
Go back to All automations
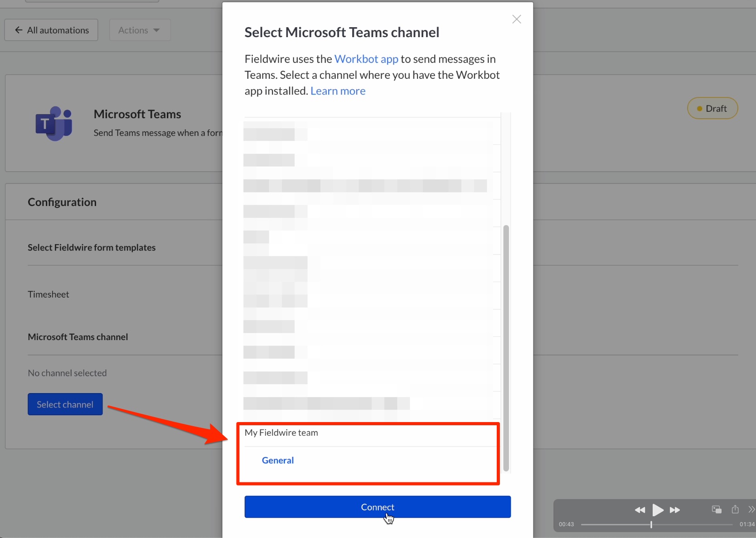click(51, 30)
